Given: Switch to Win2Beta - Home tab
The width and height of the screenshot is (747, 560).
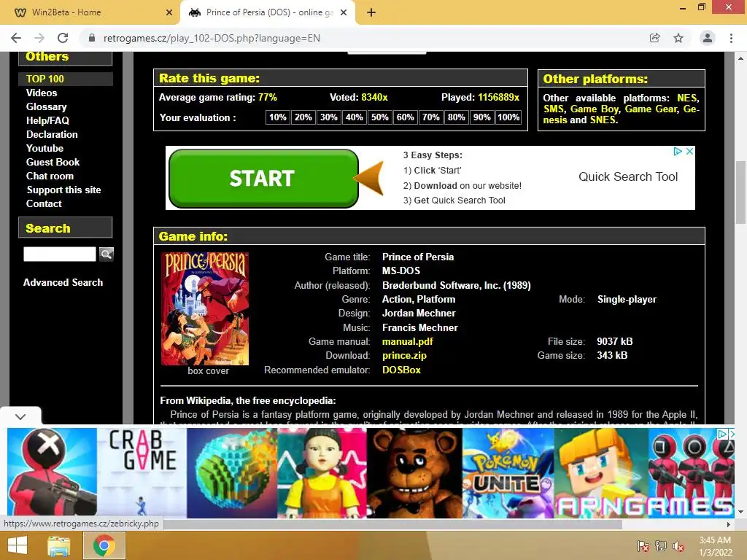Looking at the screenshot, I should coord(90,12).
